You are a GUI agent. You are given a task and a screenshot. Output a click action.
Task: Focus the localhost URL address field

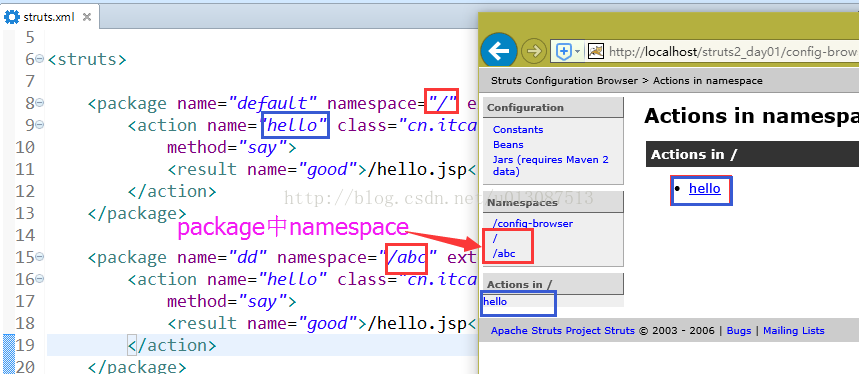click(733, 52)
